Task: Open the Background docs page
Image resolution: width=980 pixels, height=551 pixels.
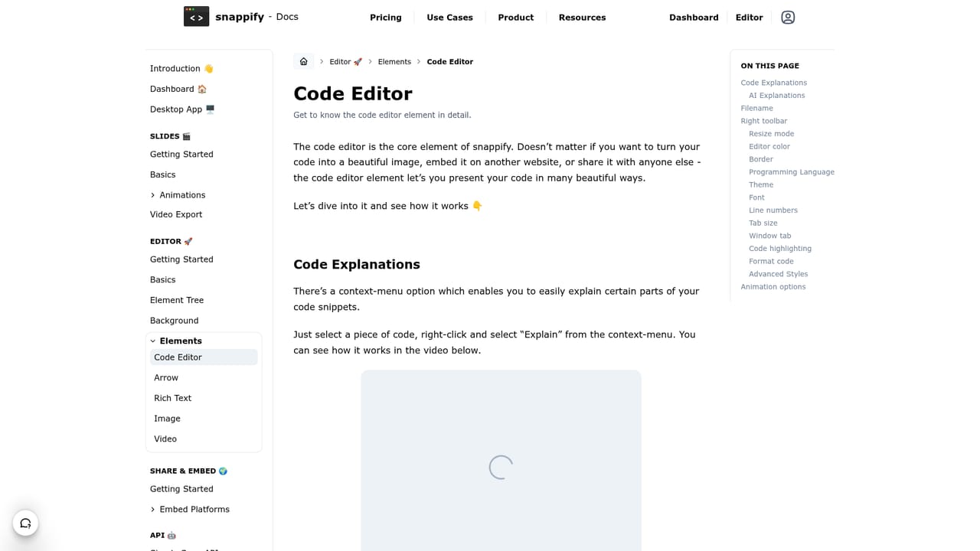Action: (174, 321)
